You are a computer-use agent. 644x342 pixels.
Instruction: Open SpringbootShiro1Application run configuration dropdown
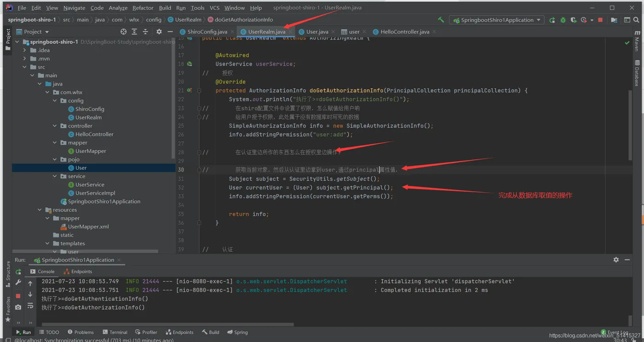point(498,20)
